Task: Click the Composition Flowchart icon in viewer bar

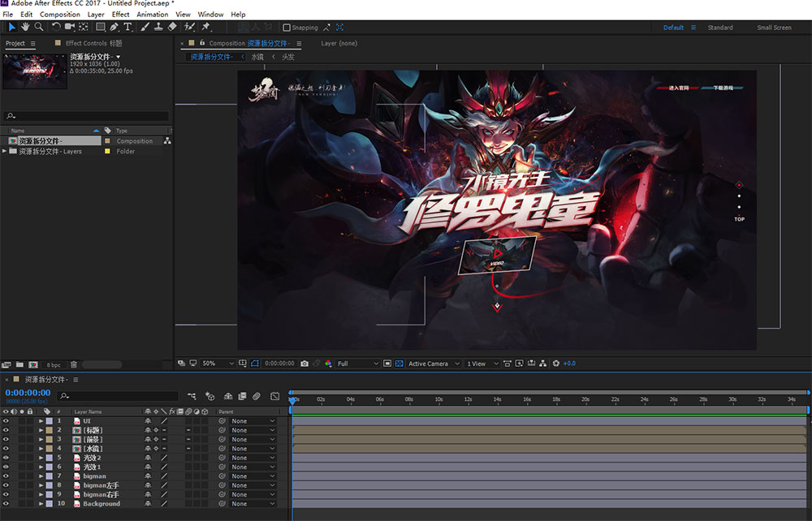Action: [x=542, y=364]
